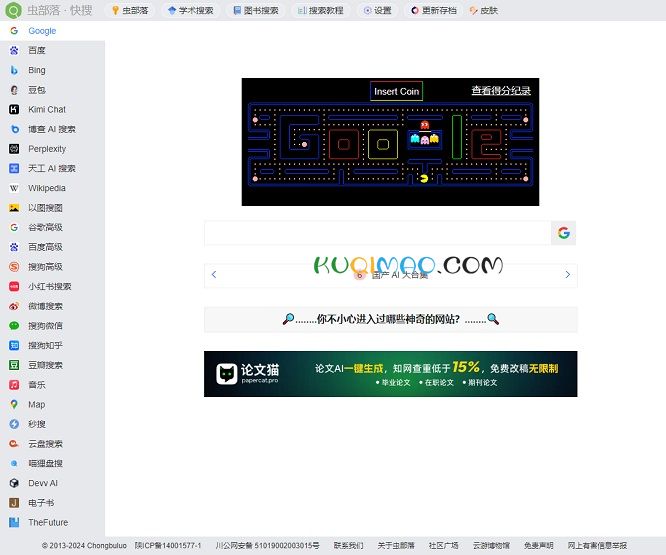Open the 关于虫部落 footer link
Screen dimensions: 666x555
[396, 545]
